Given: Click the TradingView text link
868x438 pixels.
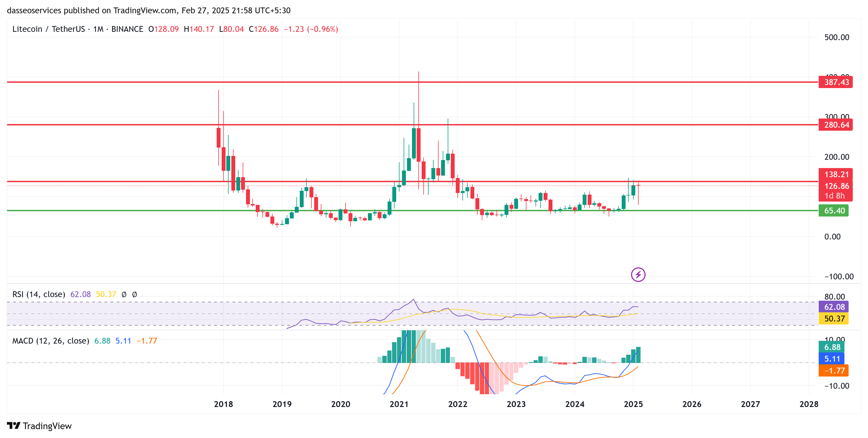Looking at the screenshot, I should [x=47, y=426].
